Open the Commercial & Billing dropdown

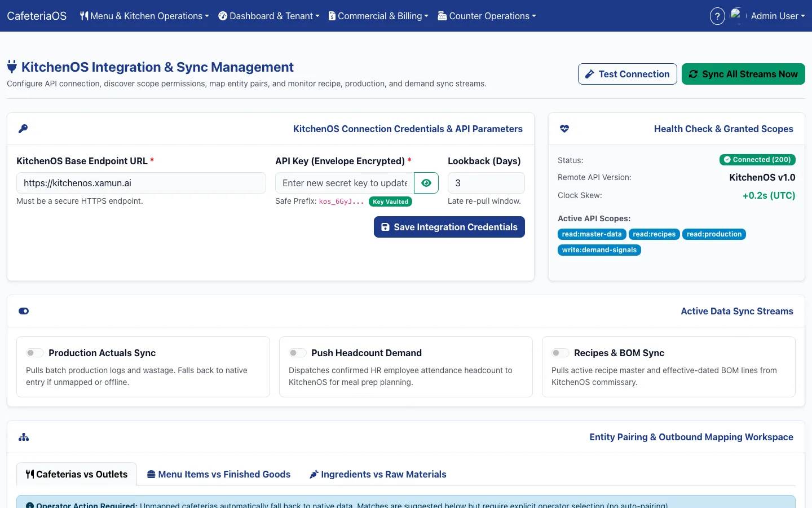[378, 16]
